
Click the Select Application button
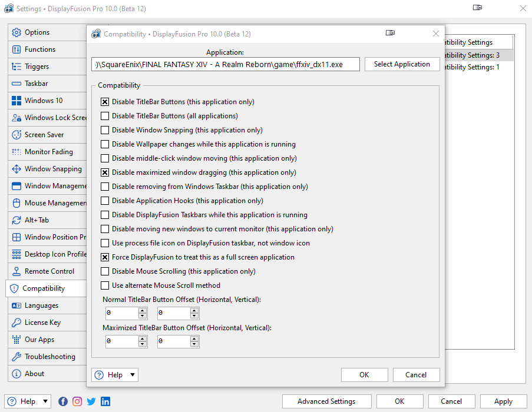click(402, 64)
